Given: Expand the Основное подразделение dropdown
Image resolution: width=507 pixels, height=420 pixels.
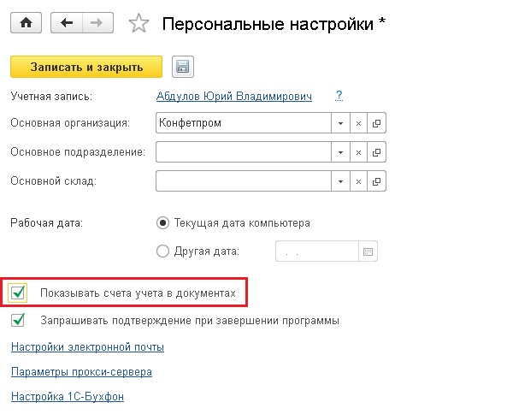Looking at the screenshot, I should point(340,152).
